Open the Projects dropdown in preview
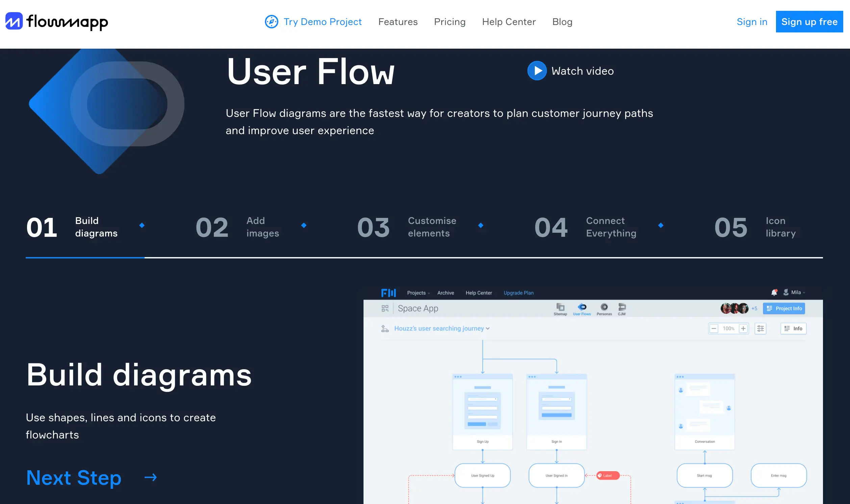The image size is (850, 504). [418, 293]
